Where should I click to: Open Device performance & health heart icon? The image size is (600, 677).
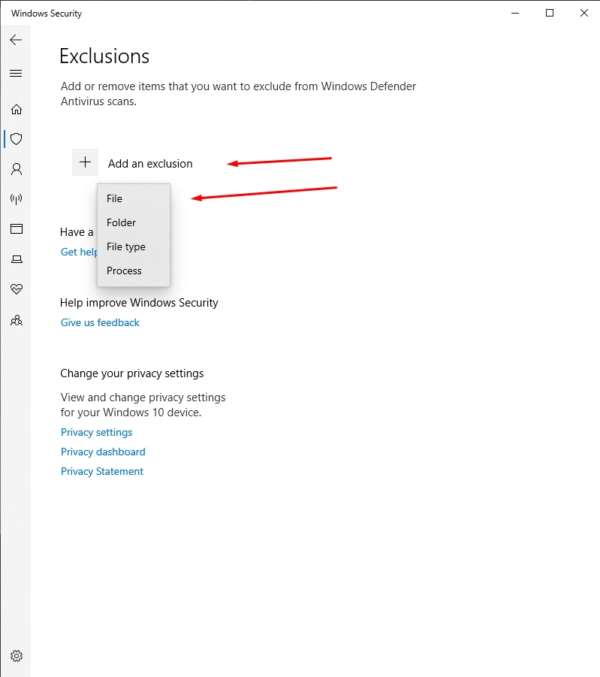click(x=16, y=289)
